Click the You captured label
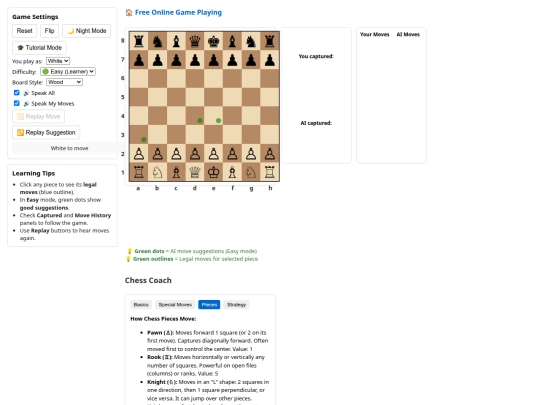 [316, 56]
